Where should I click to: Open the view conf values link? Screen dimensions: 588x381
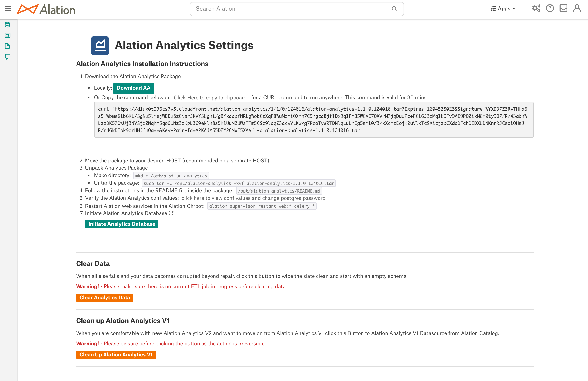[x=253, y=198]
